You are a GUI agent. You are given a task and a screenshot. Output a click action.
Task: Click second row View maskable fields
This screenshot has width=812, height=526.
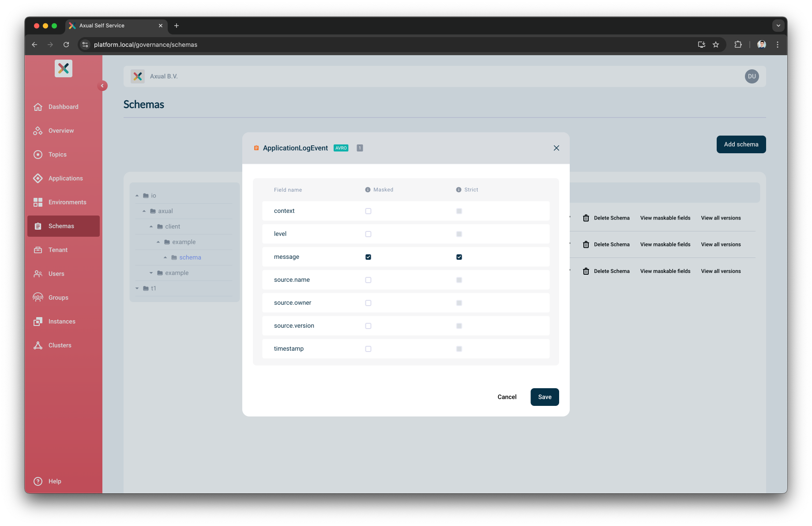(665, 245)
